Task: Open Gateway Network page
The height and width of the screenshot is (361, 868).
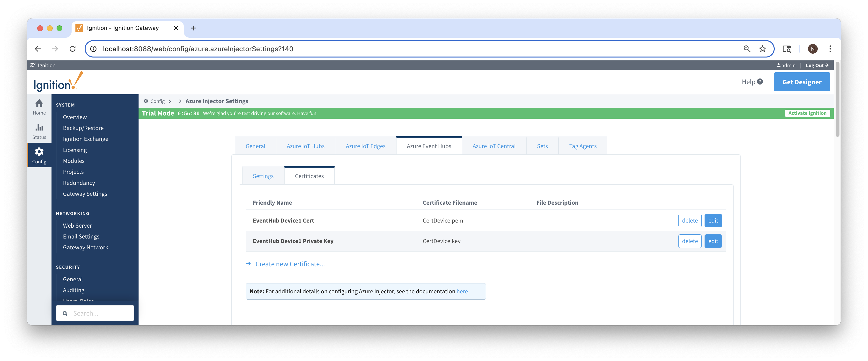Action: (86, 247)
